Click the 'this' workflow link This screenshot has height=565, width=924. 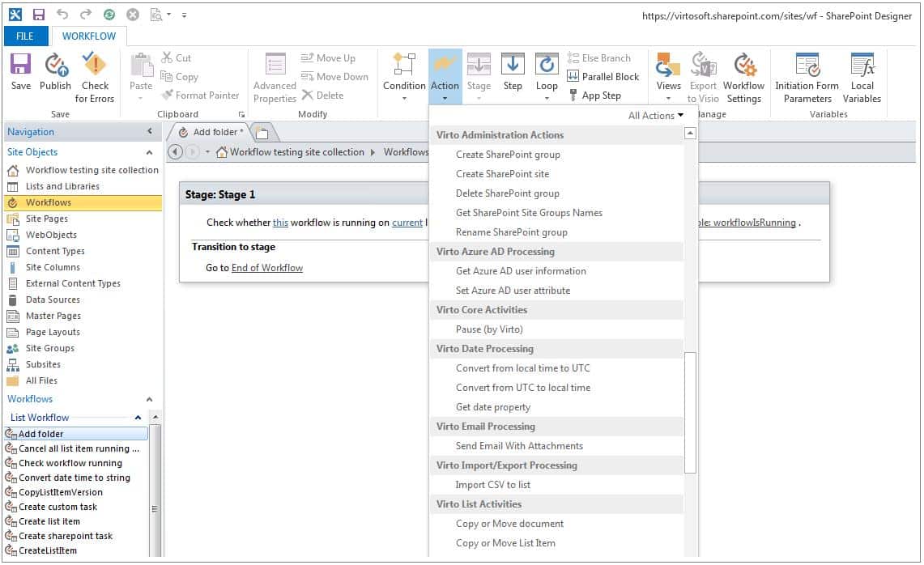(280, 223)
